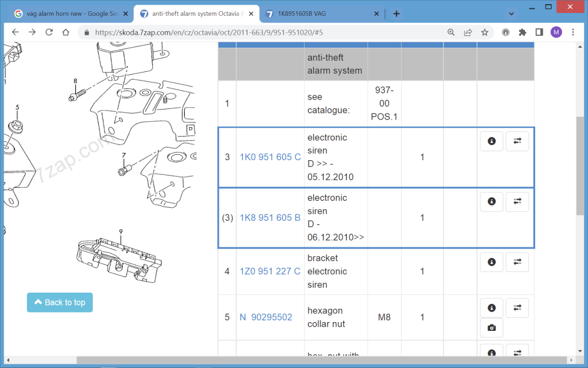This screenshot has width=588, height=368.
Task: Open part number N 90295502 link
Action: pyautogui.click(x=266, y=317)
